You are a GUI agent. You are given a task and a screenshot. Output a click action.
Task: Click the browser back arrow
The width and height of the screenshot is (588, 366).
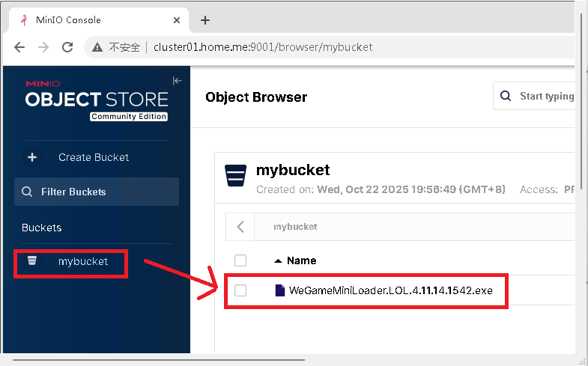tap(19, 47)
